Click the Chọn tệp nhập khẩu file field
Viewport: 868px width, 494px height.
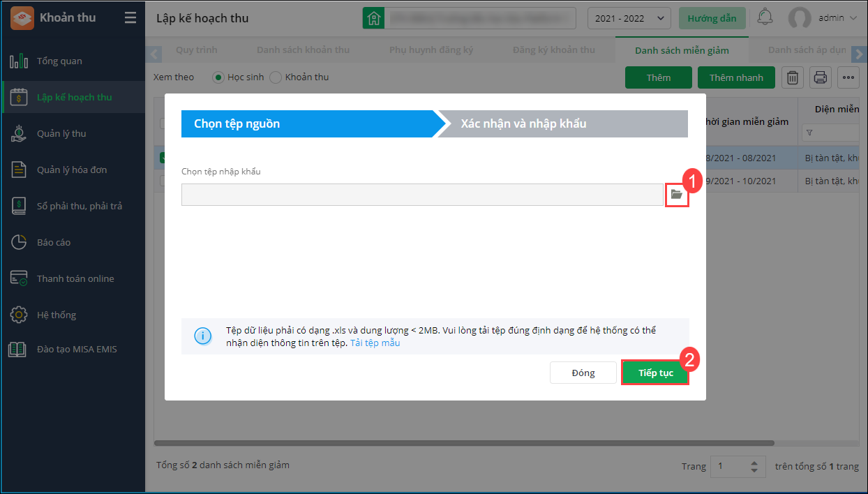(x=422, y=195)
